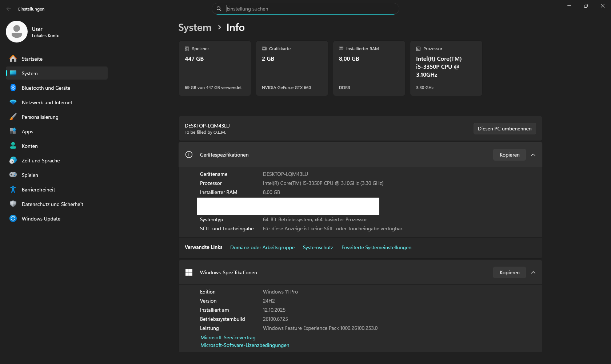The image size is (611, 364).
Task: Open Apps settings in sidebar
Action: coord(28,132)
